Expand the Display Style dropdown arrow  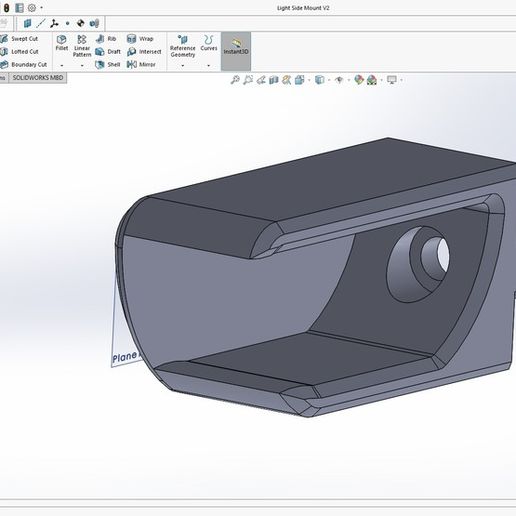(x=329, y=80)
